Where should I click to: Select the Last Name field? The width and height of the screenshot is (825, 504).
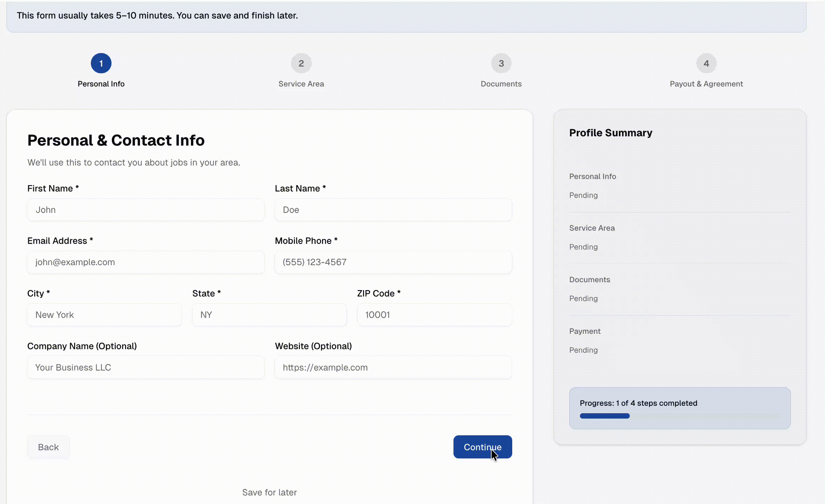coord(393,210)
